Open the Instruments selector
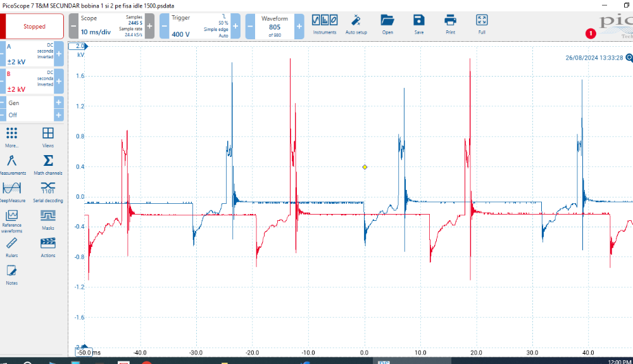 pyautogui.click(x=325, y=23)
